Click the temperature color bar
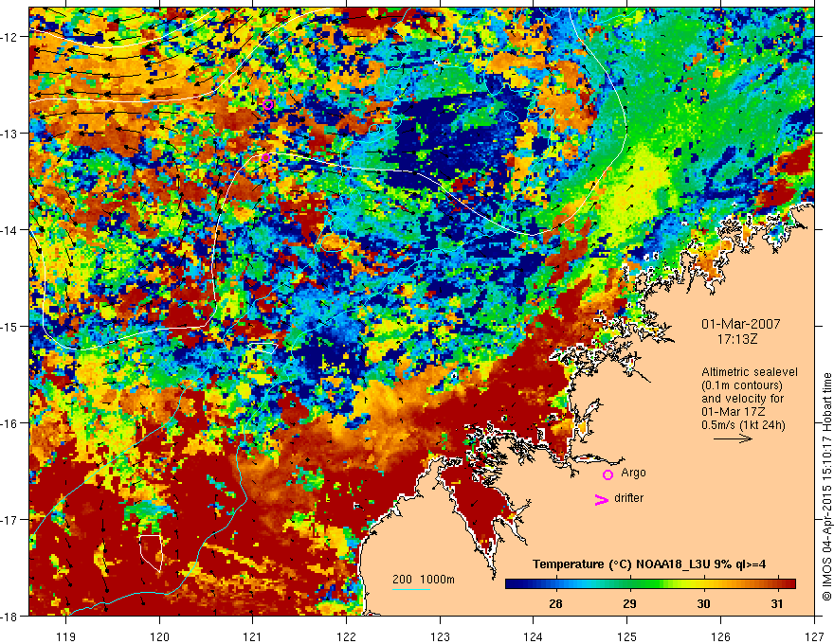This screenshot has width=834, height=644. (650, 583)
